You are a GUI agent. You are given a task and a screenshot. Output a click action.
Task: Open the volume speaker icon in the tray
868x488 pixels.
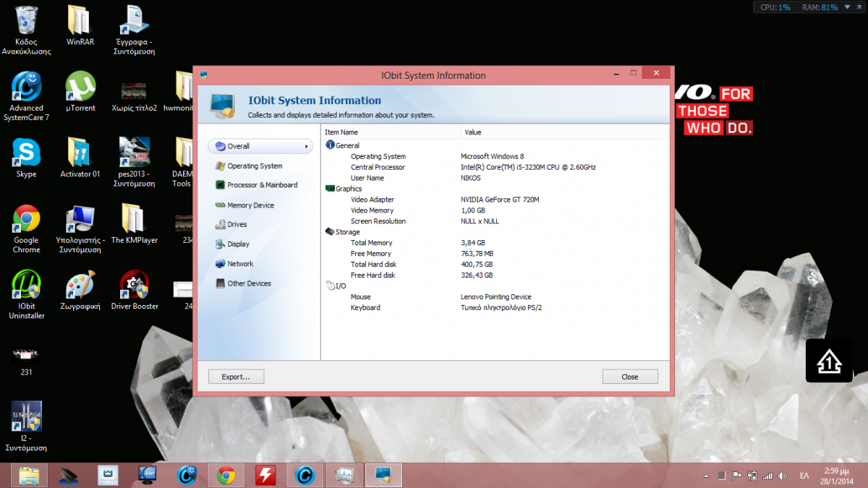point(782,476)
